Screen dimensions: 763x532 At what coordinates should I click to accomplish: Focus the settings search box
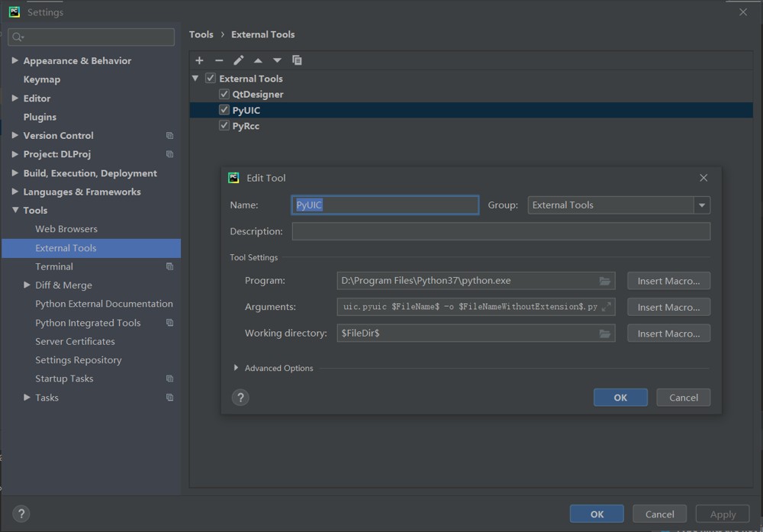click(x=92, y=37)
